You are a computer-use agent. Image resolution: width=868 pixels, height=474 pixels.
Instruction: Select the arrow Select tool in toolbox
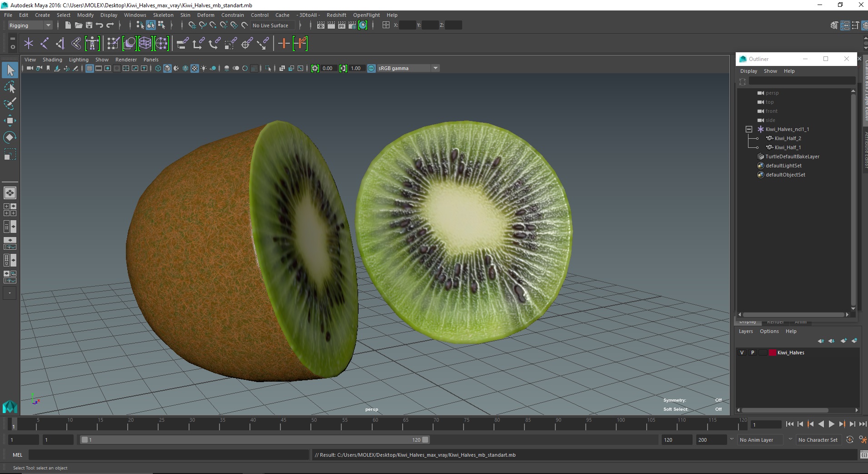click(10, 70)
